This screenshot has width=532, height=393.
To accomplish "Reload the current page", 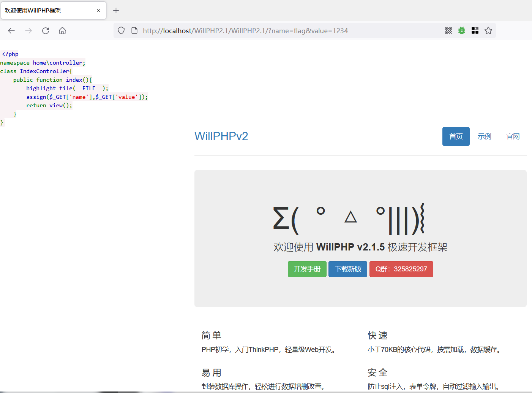I will pos(46,31).
